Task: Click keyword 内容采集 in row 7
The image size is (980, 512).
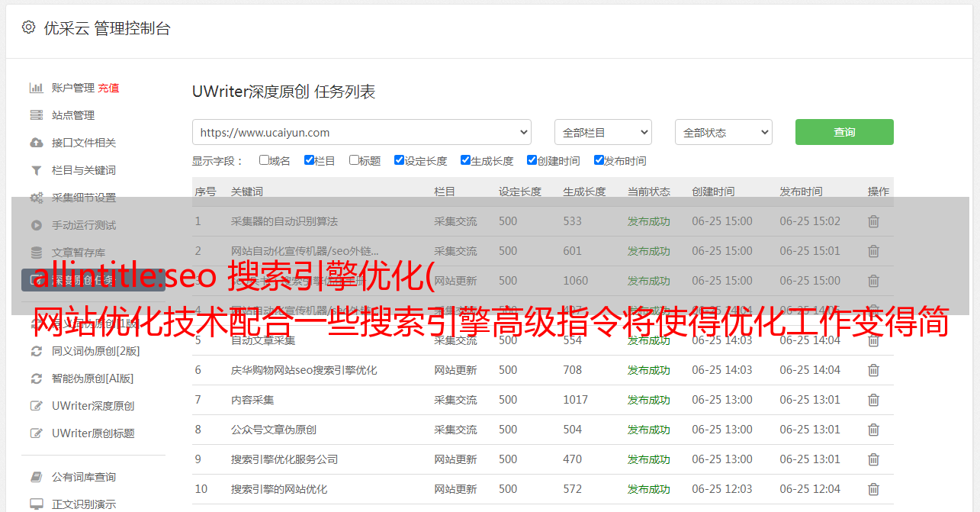Action: tap(252, 400)
